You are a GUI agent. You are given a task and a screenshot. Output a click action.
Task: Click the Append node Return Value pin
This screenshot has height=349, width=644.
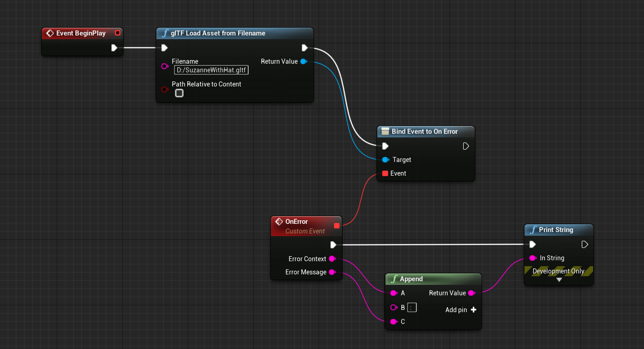pos(471,293)
